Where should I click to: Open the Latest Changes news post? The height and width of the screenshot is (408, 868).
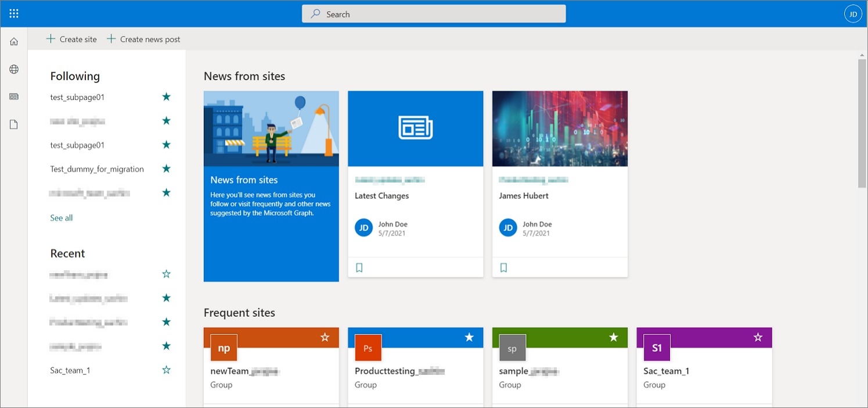click(x=381, y=195)
